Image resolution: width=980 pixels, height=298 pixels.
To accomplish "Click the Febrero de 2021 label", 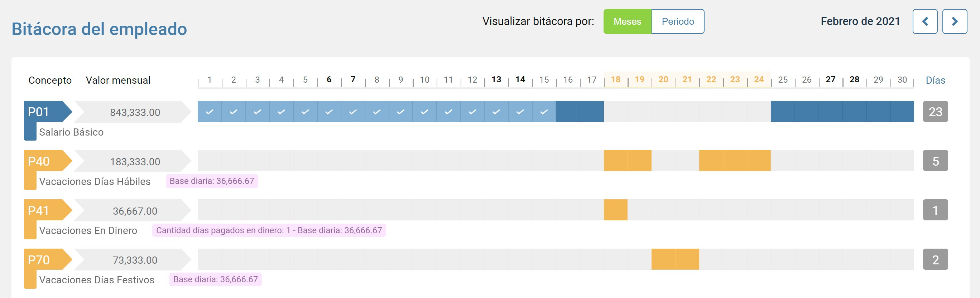I will [860, 21].
